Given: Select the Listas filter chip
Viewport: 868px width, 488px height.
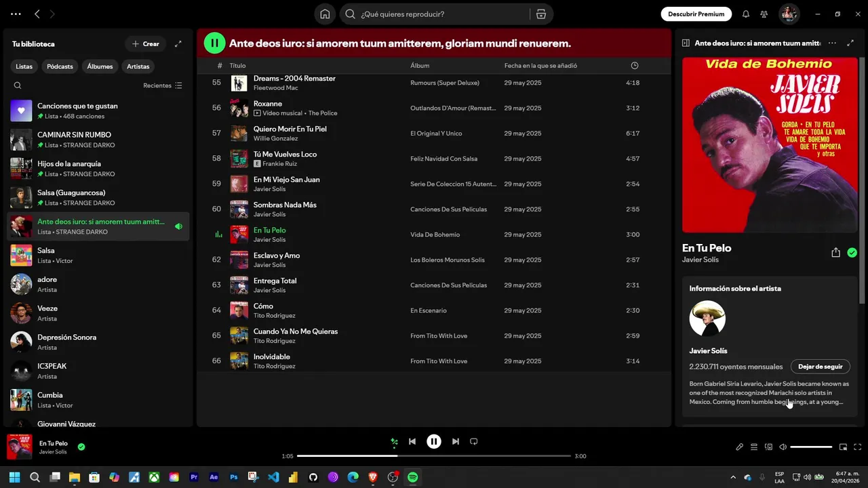Looking at the screenshot, I should pyautogui.click(x=24, y=66).
